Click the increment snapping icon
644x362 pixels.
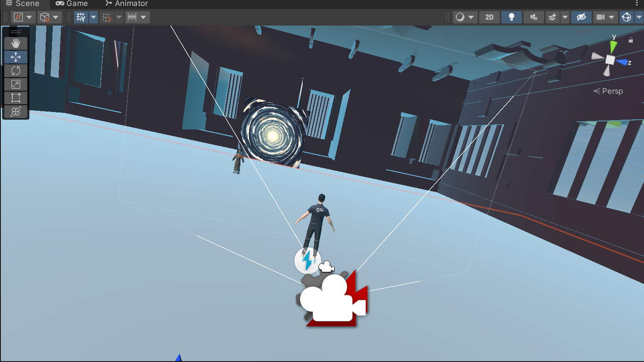132,17
